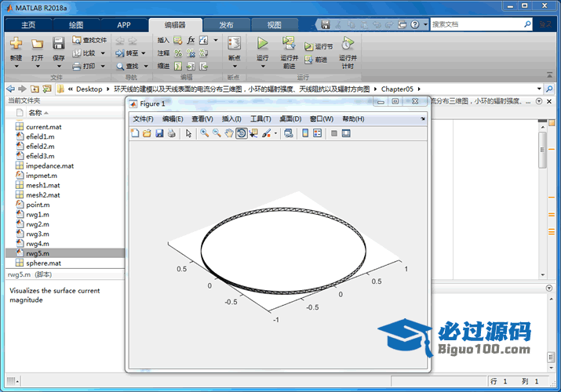
Task: Select efield2.m in the file list
Action: pos(39,146)
